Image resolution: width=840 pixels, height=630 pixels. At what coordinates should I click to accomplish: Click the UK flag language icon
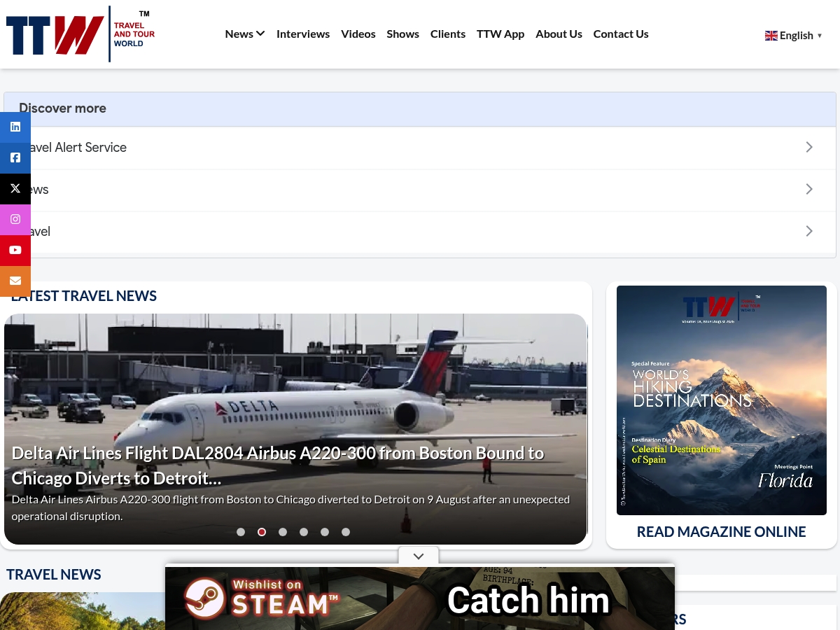[x=771, y=36]
